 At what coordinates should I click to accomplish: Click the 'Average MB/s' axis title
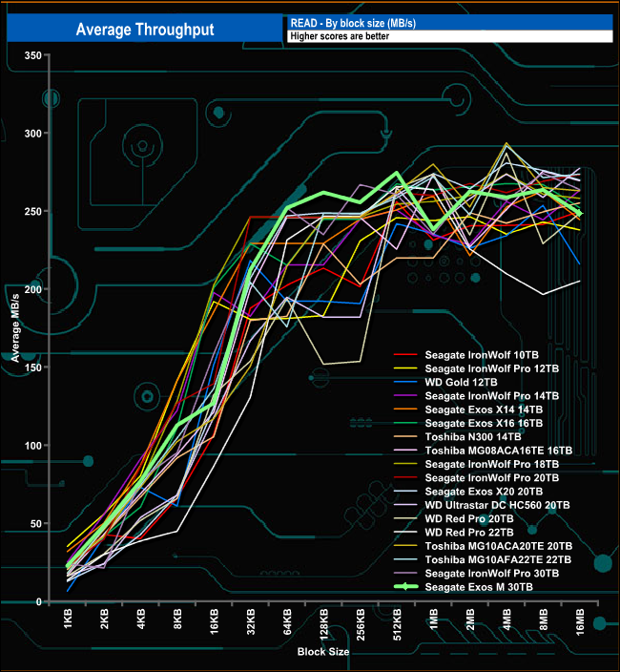[15, 328]
